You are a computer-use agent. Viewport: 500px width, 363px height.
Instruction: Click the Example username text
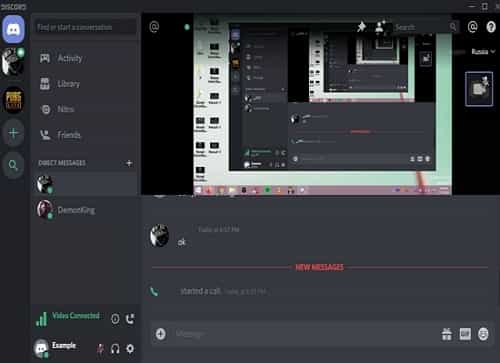click(x=64, y=345)
